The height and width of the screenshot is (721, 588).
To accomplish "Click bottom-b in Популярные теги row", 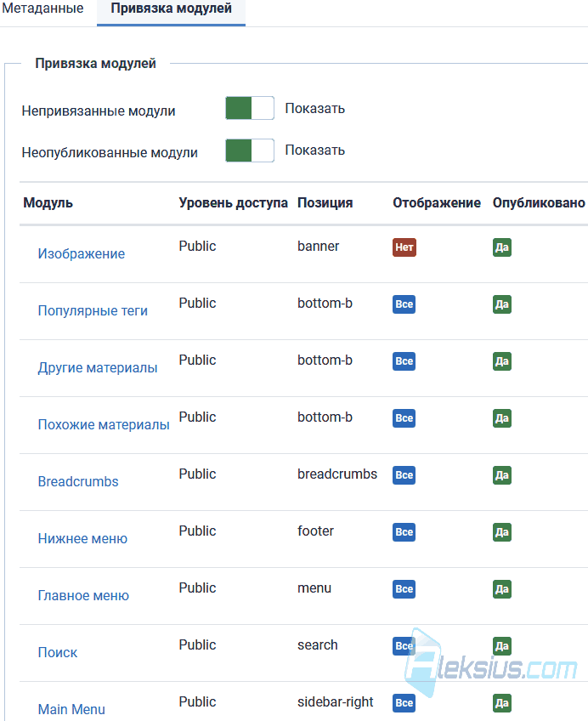I will click(325, 303).
